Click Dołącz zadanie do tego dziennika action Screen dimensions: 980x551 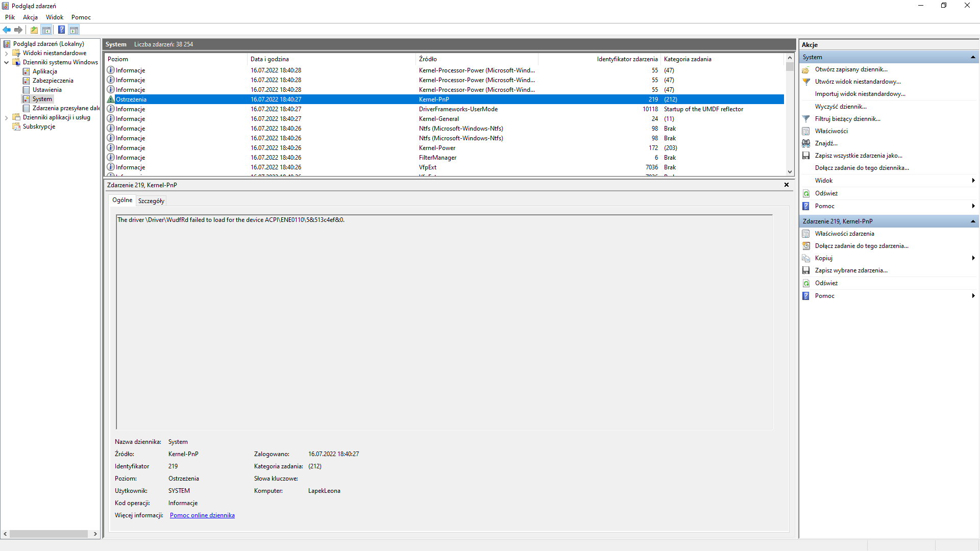862,168
